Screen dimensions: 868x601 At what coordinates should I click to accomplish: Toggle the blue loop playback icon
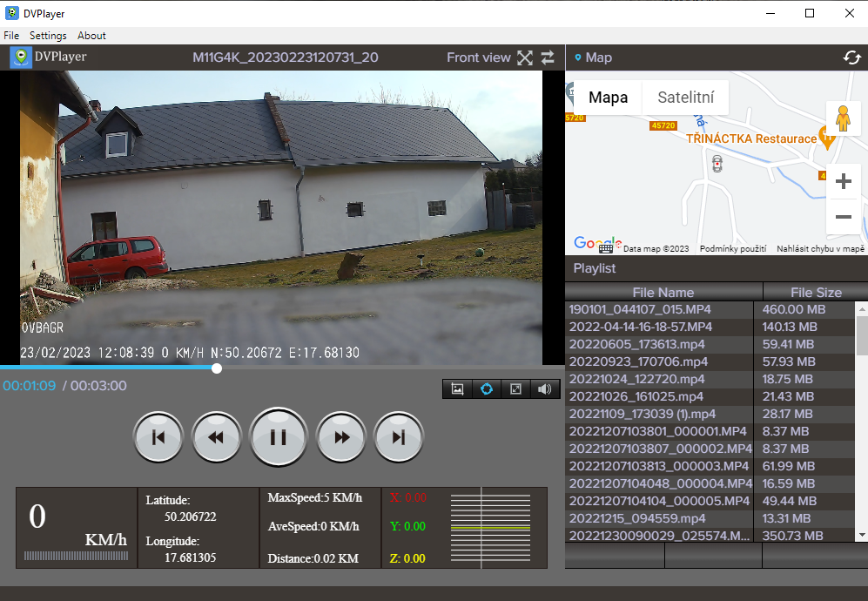(487, 388)
